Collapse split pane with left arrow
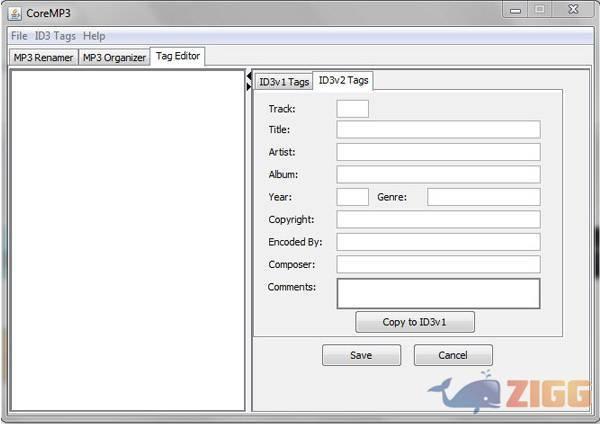600x424 pixels. (249, 76)
